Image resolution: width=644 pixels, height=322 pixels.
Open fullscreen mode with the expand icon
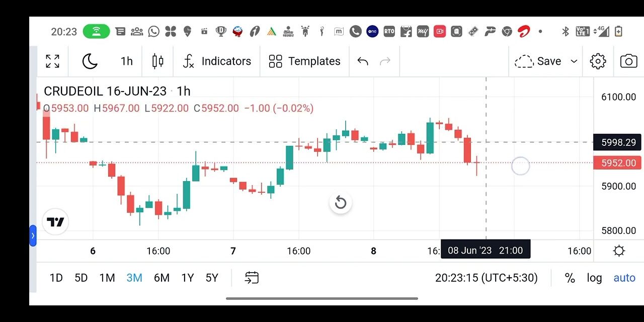(53, 61)
